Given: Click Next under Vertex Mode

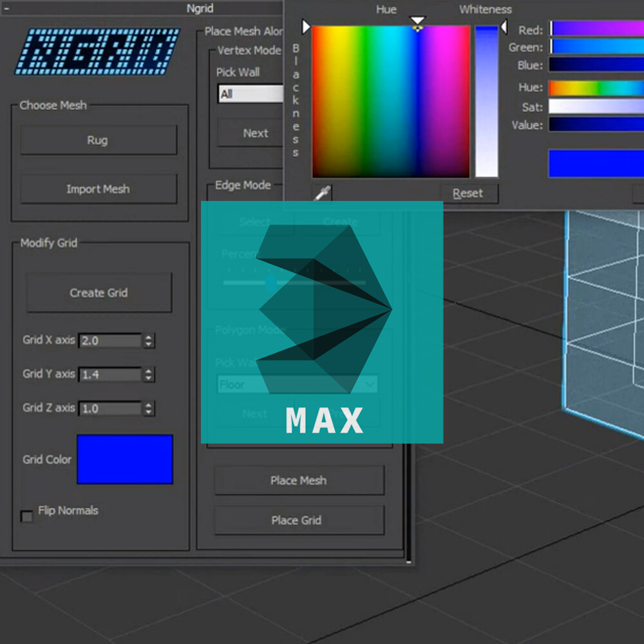Looking at the screenshot, I should (x=255, y=133).
